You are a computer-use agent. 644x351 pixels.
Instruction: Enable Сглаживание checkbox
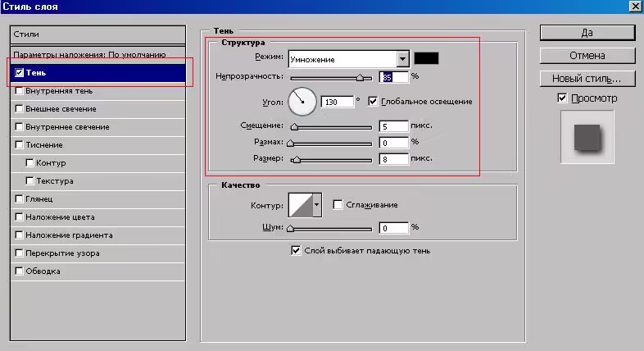click(x=338, y=204)
